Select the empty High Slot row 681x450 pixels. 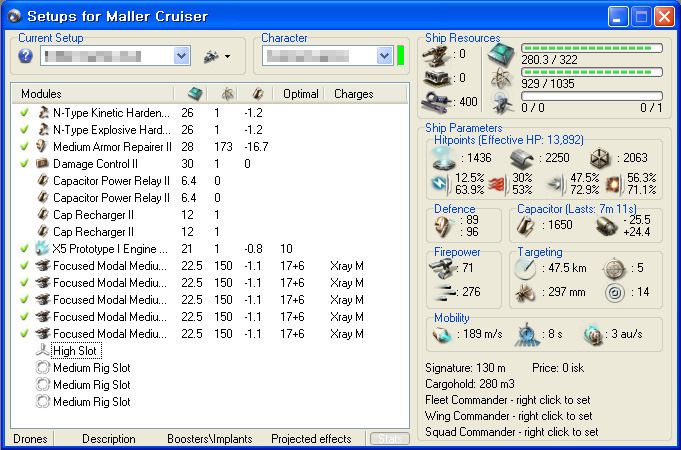point(76,351)
